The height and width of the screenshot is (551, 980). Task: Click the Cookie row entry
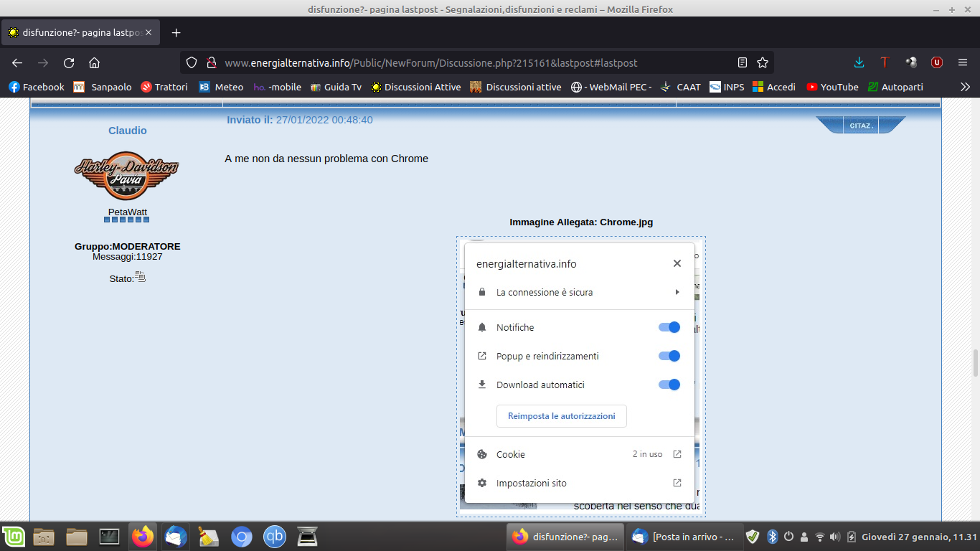click(x=580, y=454)
